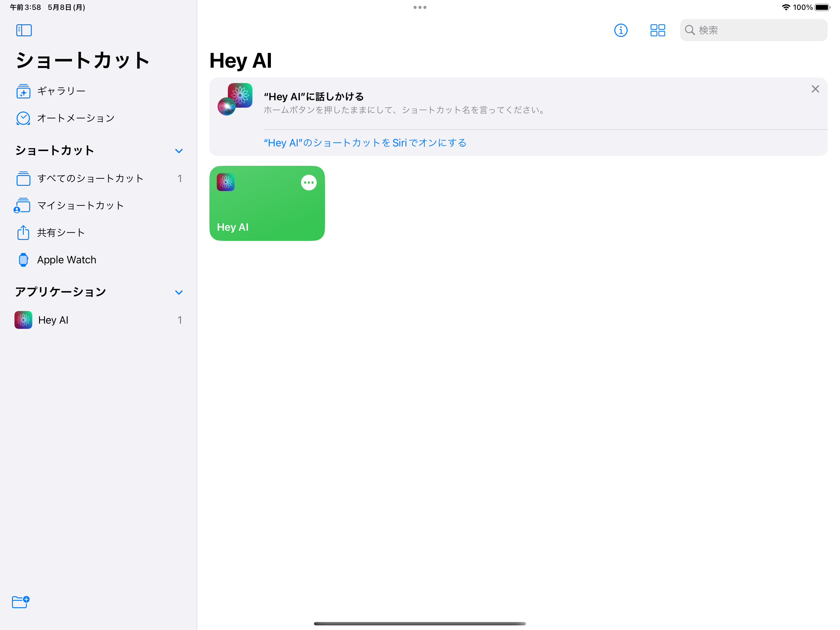Screen dimensions: 840x630
Task: Click the new folder icon
Action: (21, 602)
